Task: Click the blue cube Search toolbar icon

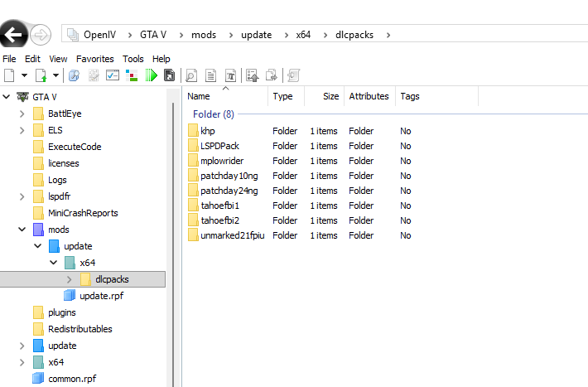Action: [74, 75]
